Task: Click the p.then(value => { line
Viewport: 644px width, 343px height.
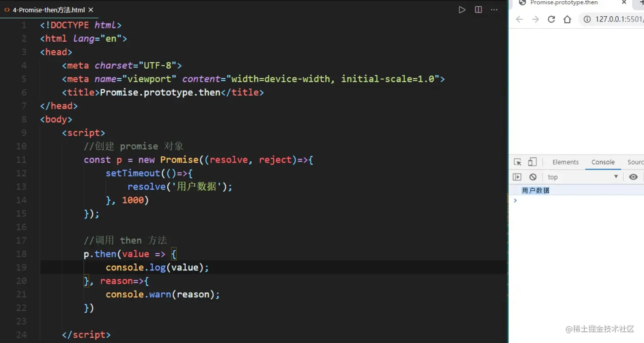Action: point(130,254)
